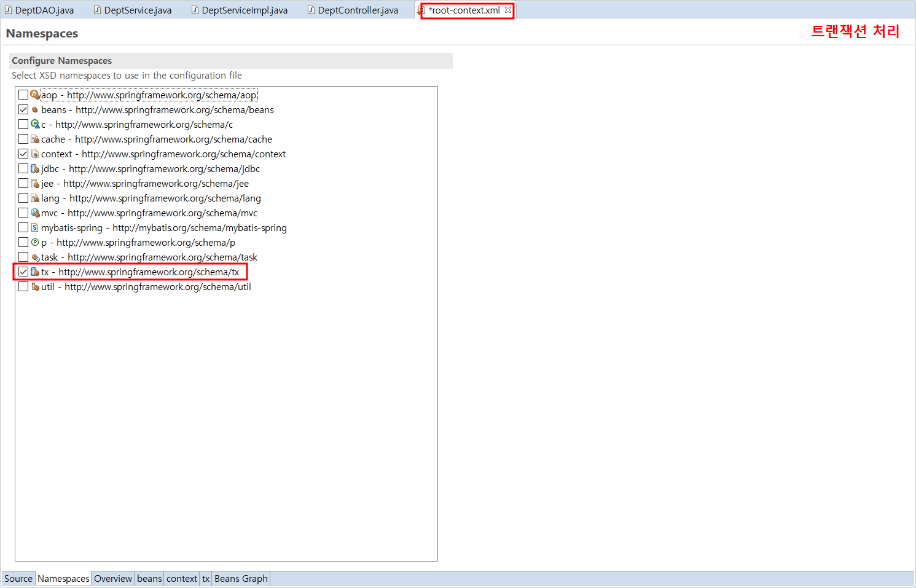Screen dimensions: 916x588
Task: Tick the p namespace checkbox
Action: [23, 242]
